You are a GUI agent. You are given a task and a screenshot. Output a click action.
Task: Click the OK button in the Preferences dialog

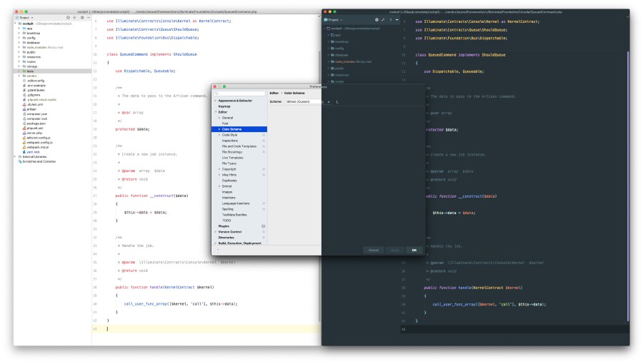pos(414,251)
